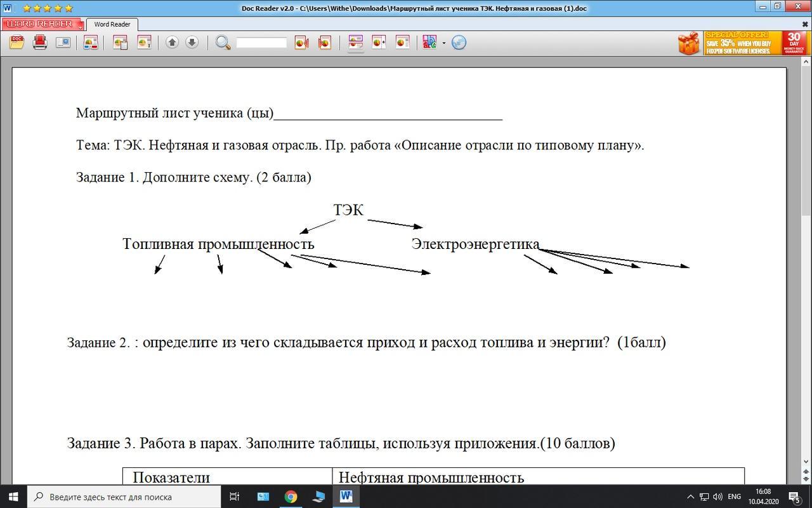This screenshot has height=508, width=812.
Task: Switch to the Word Reader tab
Action: point(112,24)
